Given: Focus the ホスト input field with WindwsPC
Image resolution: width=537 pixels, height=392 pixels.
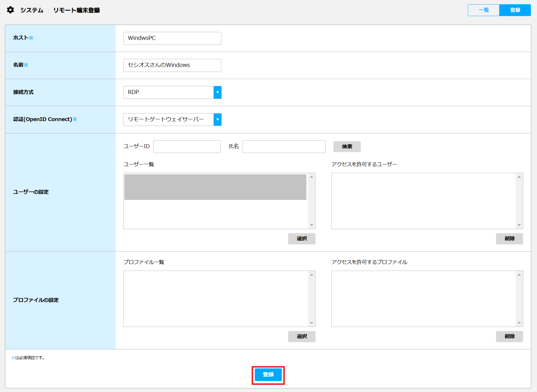Looking at the screenshot, I should pos(172,38).
